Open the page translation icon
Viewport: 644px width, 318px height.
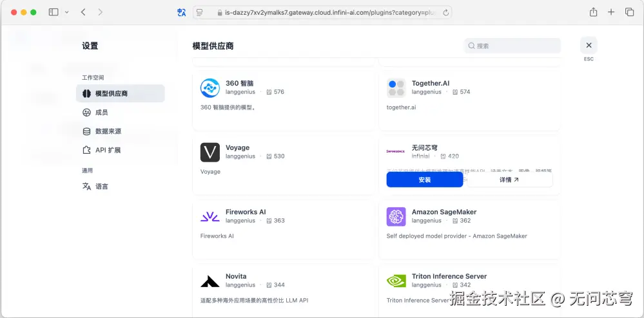point(182,13)
